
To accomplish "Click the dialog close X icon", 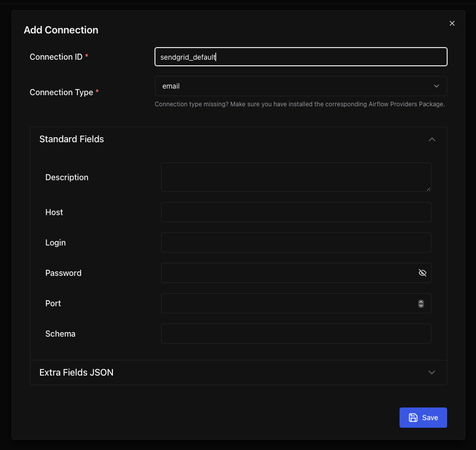I will [452, 23].
